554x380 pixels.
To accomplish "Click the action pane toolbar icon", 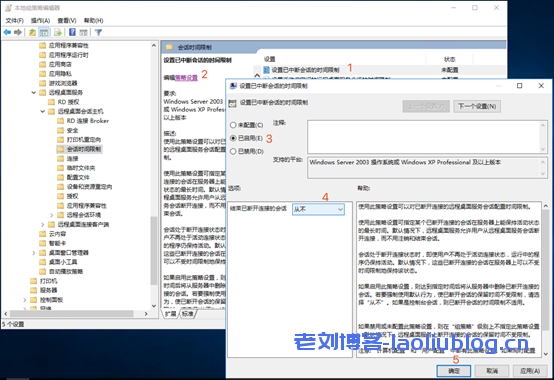I will coord(83,32).
